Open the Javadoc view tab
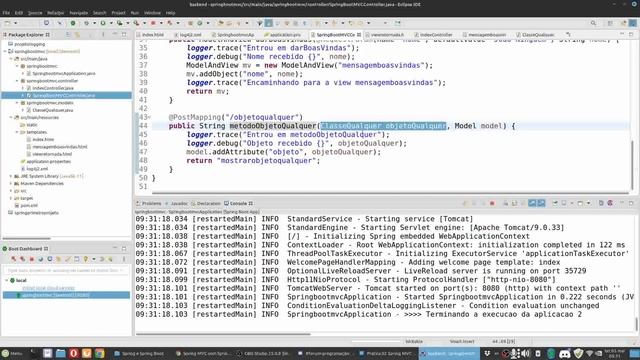 pos(176,203)
